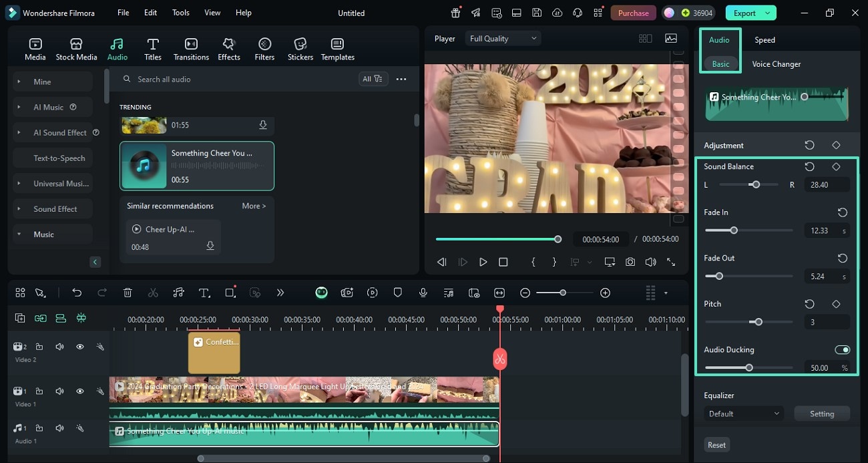Switch to the Voice Changer tab
The image size is (868, 463).
pyautogui.click(x=776, y=64)
